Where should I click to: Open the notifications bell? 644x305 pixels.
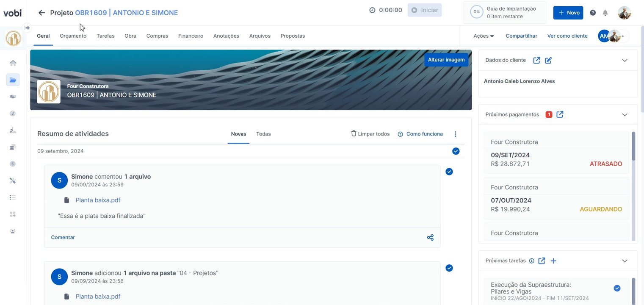(605, 13)
